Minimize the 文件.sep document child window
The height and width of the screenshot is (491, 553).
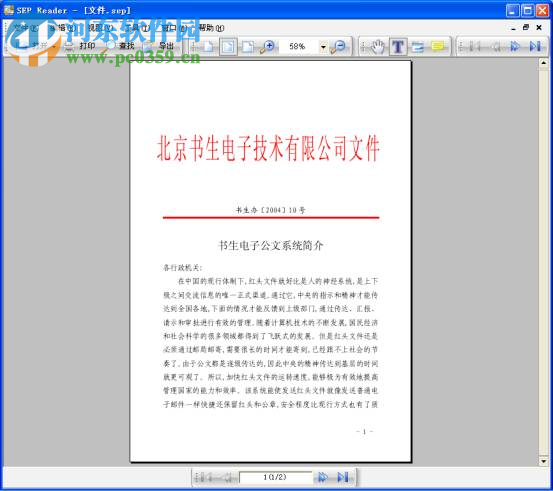pos(513,28)
